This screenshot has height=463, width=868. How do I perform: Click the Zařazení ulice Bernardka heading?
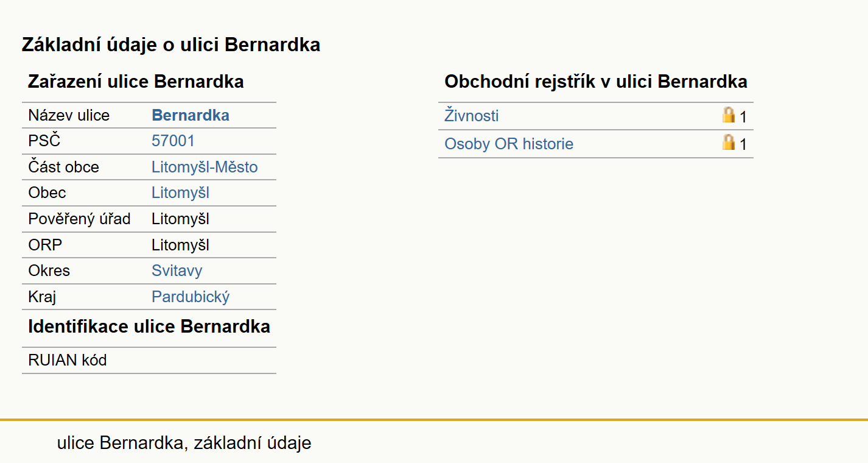(136, 82)
